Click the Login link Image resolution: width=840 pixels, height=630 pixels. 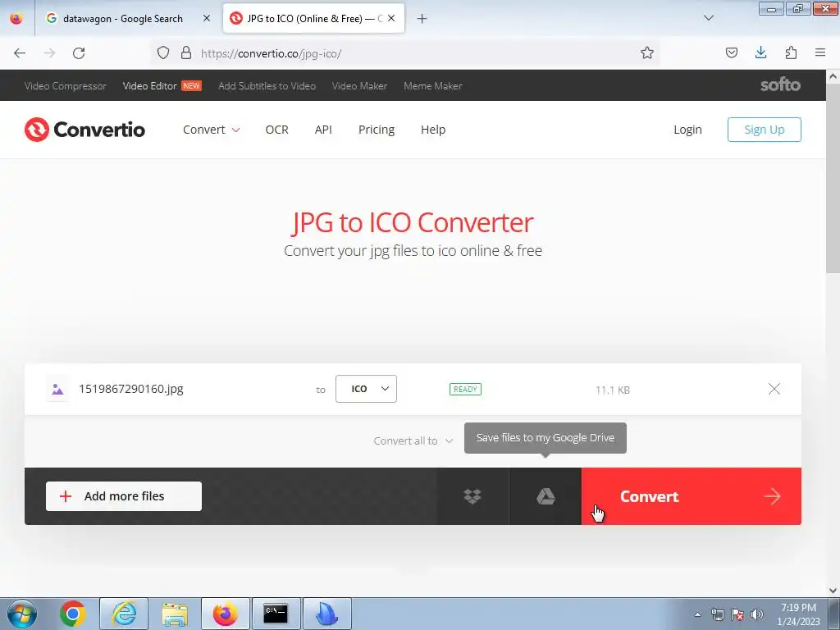pyautogui.click(x=688, y=130)
